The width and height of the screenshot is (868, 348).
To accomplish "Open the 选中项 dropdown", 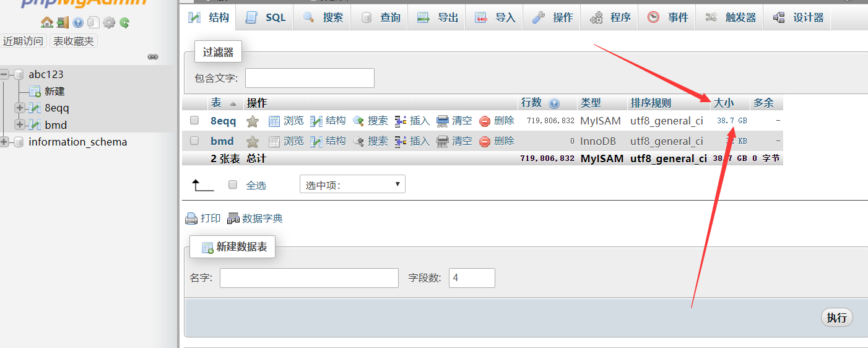I will [352, 184].
